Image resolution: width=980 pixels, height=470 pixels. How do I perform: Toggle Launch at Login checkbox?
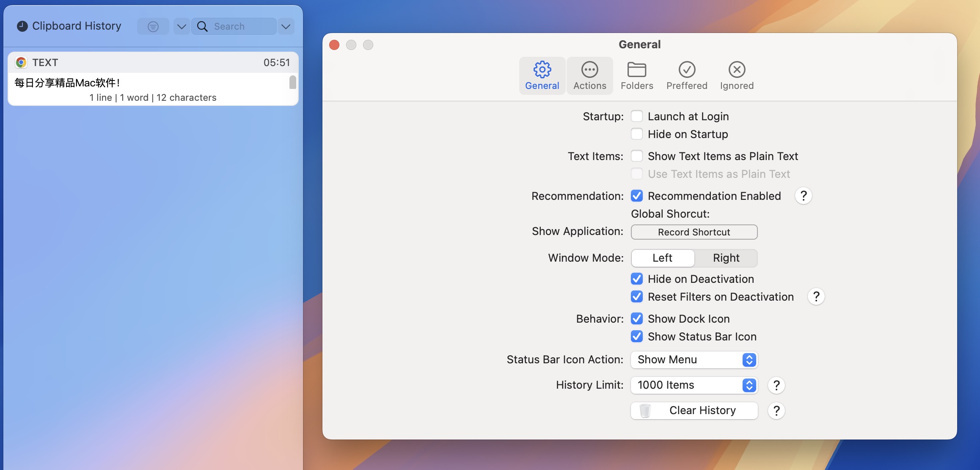[636, 116]
